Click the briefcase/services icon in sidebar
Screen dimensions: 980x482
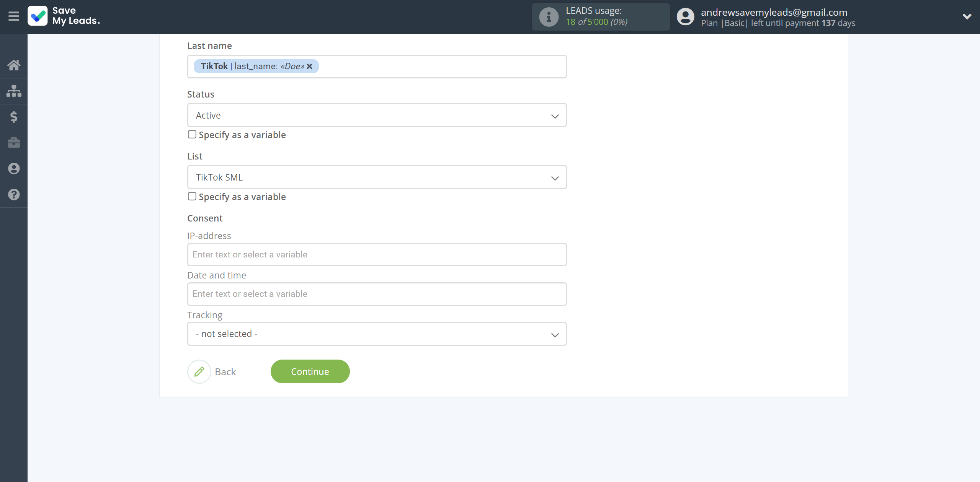(x=14, y=142)
